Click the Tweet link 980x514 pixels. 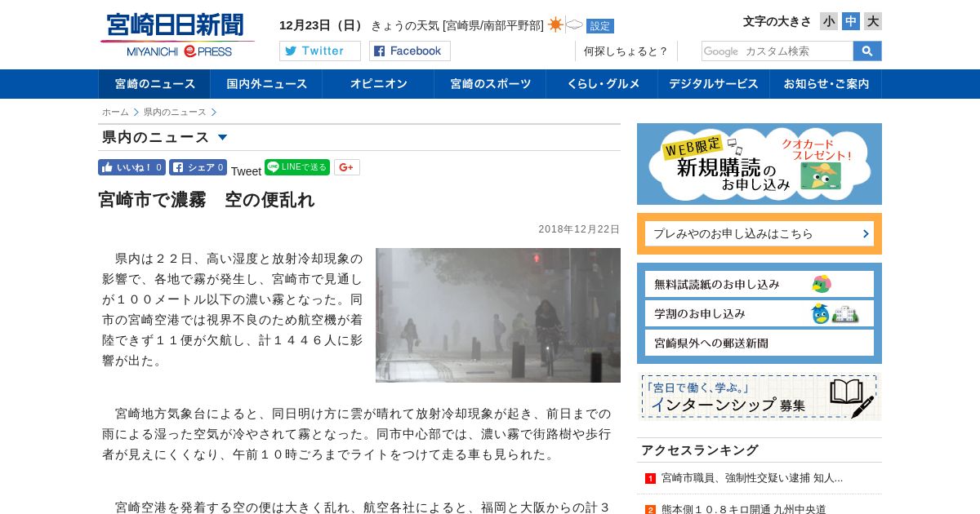(x=246, y=171)
